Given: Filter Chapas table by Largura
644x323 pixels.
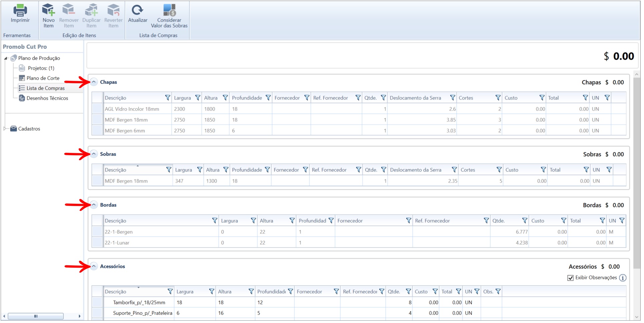Looking at the screenshot, I should click(x=198, y=98).
